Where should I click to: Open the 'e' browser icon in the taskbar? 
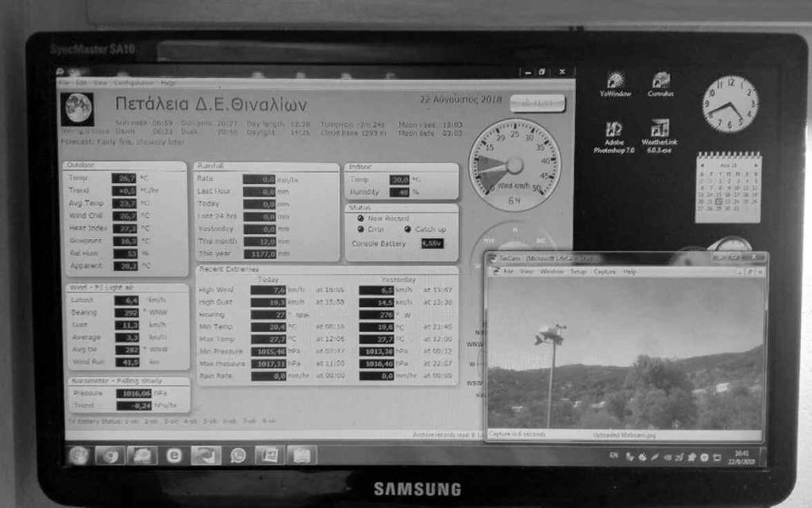pyautogui.click(x=174, y=456)
